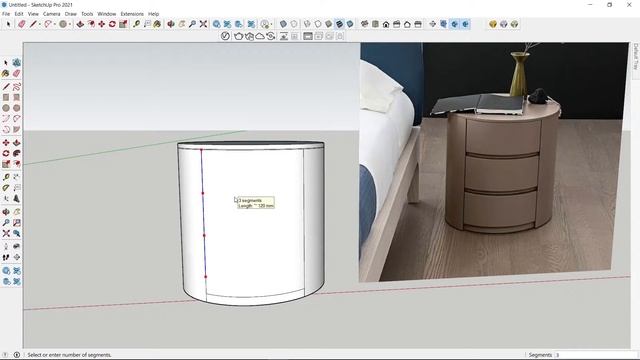Image resolution: width=640 pixels, height=360 pixels.
Task: Select the arrow Select tool in top toolbar
Action: click(8, 24)
